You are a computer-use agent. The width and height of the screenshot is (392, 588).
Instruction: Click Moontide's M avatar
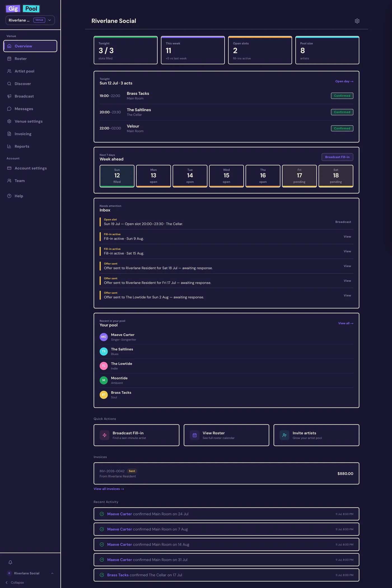pos(104,380)
